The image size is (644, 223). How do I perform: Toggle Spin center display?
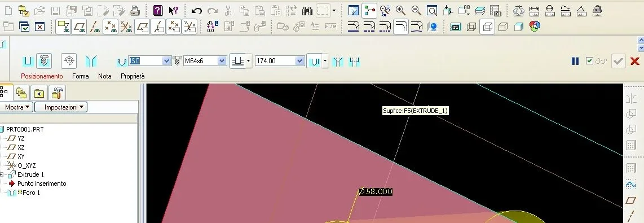coord(369,11)
